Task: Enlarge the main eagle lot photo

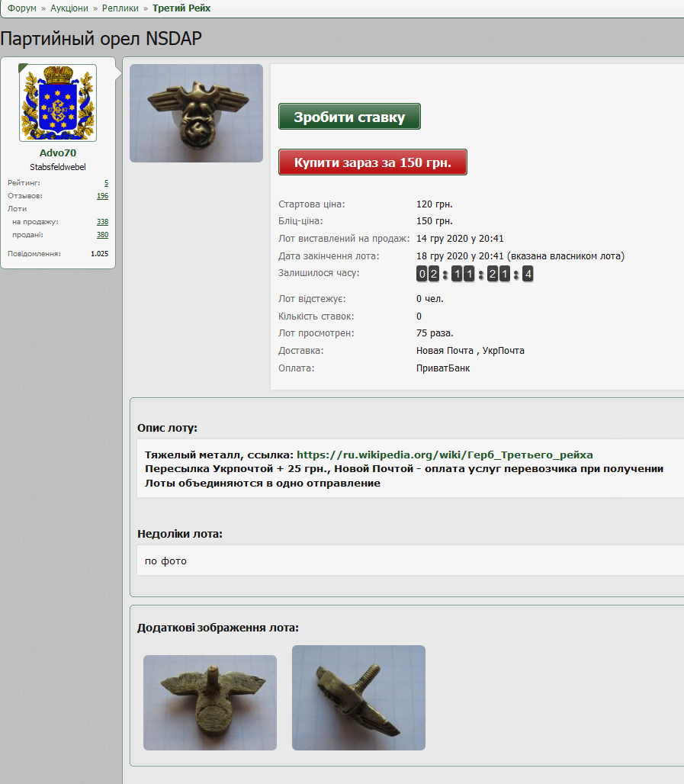Action: [x=196, y=113]
